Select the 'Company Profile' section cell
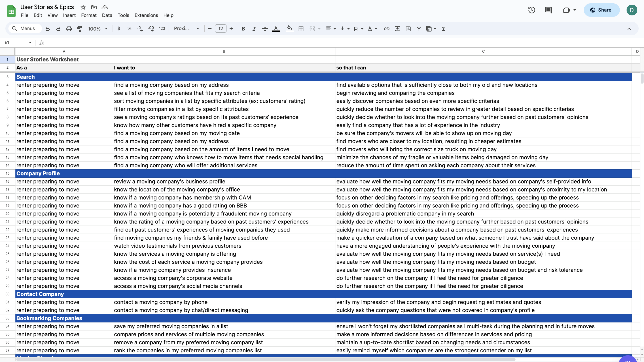Image resolution: width=644 pixels, height=362 pixels. 64,173
